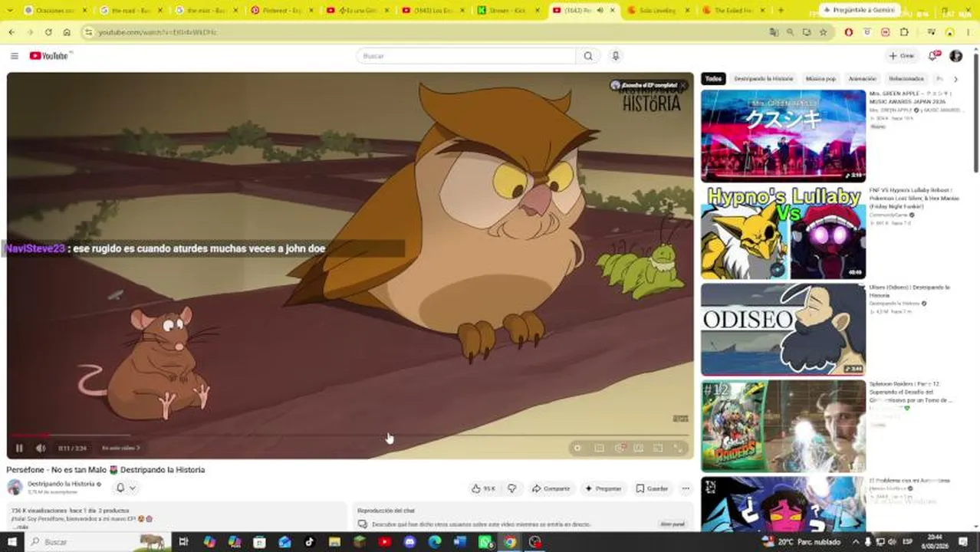Image resolution: width=980 pixels, height=552 pixels.
Task: Open Microsoft Word from the taskbar
Action: coord(459,542)
